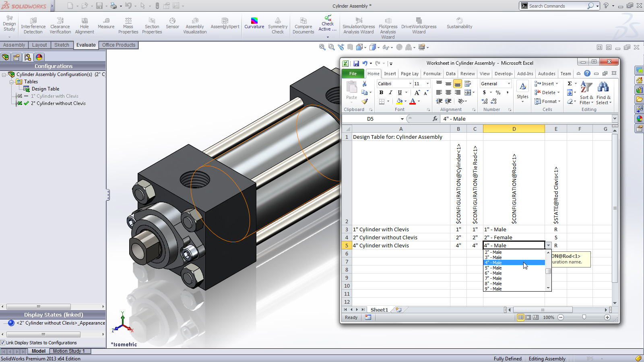Adjust the Excel zoom slider
644x362 pixels.
coord(584,317)
